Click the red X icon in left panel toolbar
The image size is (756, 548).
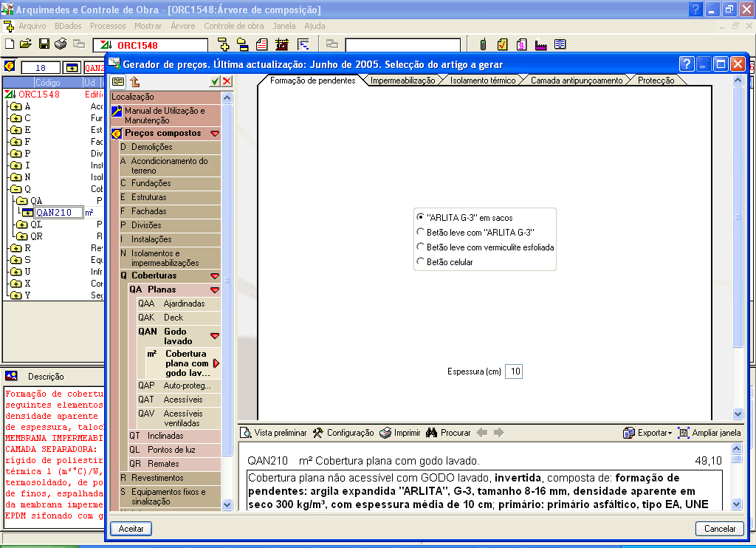227,81
